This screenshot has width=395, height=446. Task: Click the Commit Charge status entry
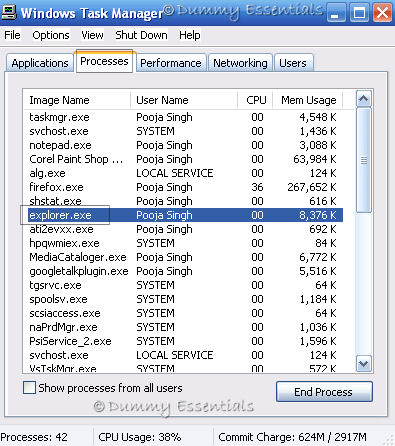click(x=292, y=437)
